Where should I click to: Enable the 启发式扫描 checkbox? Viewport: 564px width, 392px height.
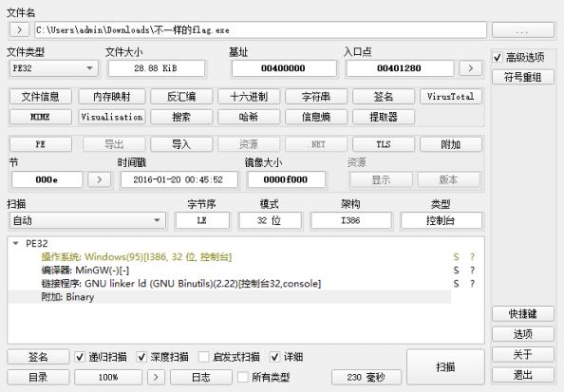click(x=203, y=357)
